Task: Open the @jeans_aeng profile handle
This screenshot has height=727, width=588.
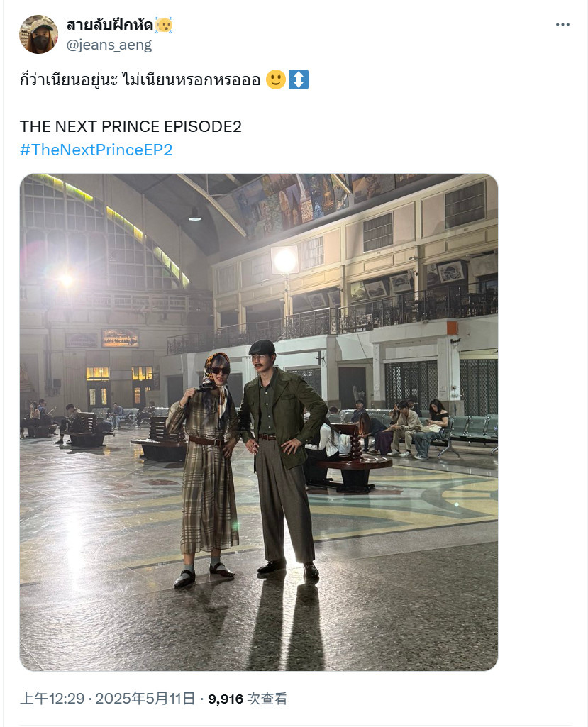Action: [109, 45]
